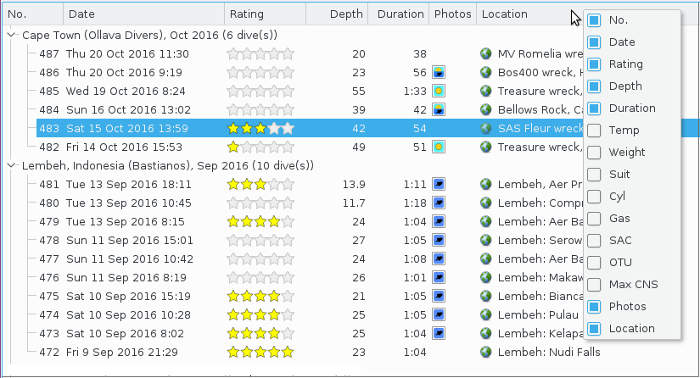Click globe icon next to Bos400 wreck
This screenshot has height=378, width=700.
coord(486,72)
